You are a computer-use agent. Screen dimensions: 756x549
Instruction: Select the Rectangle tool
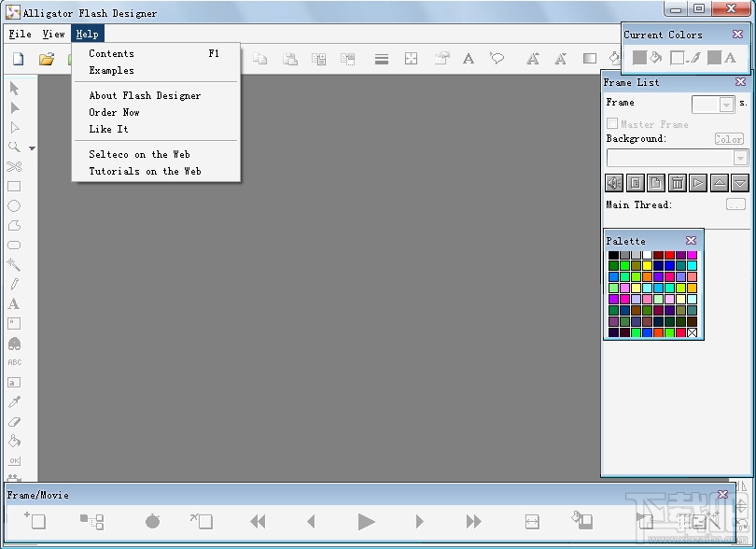(x=15, y=186)
